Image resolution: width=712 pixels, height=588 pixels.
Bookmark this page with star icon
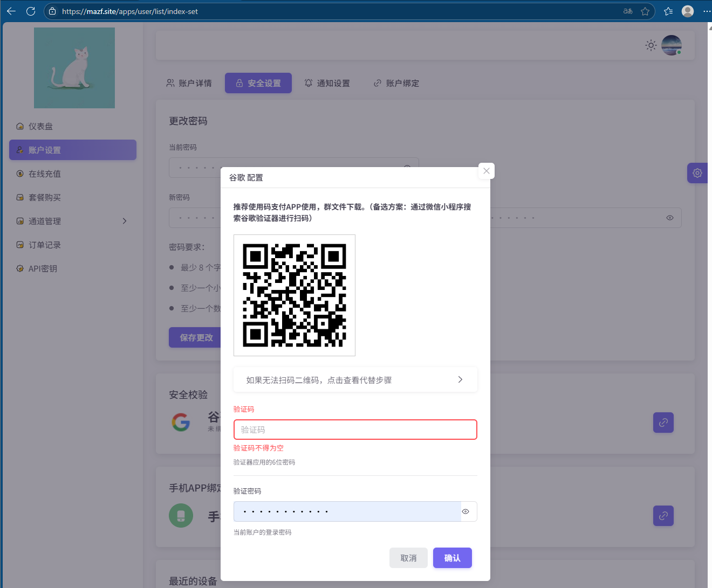(x=645, y=11)
